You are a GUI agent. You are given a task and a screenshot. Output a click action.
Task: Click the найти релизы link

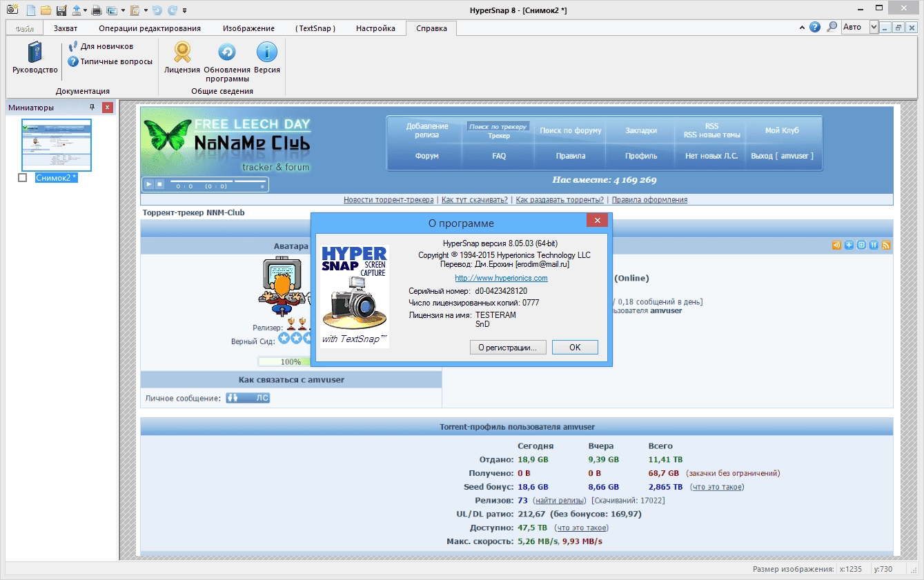560,500
